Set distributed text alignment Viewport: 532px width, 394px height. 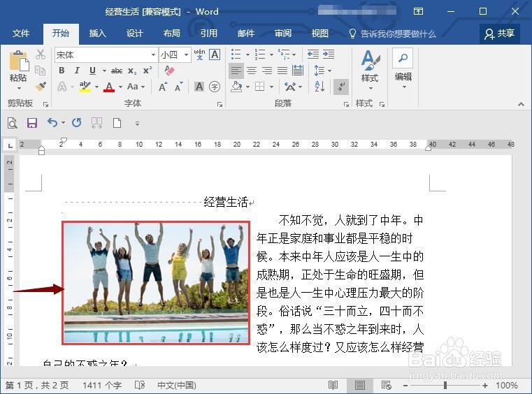click(298, 71)
